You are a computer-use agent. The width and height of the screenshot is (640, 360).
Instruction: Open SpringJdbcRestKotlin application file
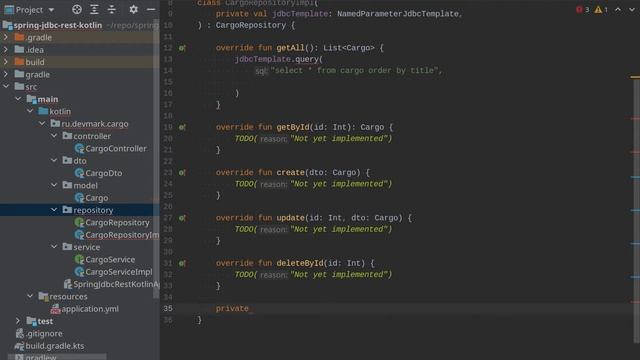click(116, 284)
